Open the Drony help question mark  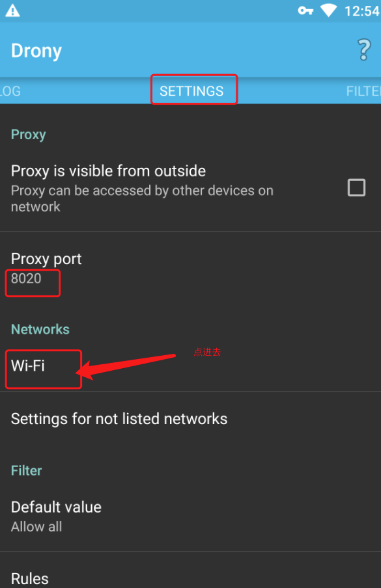click(363, 50)
